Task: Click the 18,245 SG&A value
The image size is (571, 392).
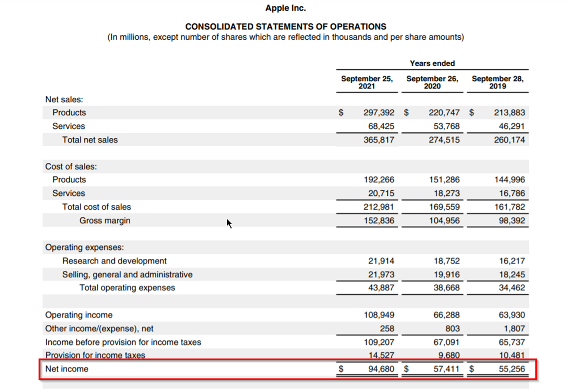Action: [x=512, y=274]
